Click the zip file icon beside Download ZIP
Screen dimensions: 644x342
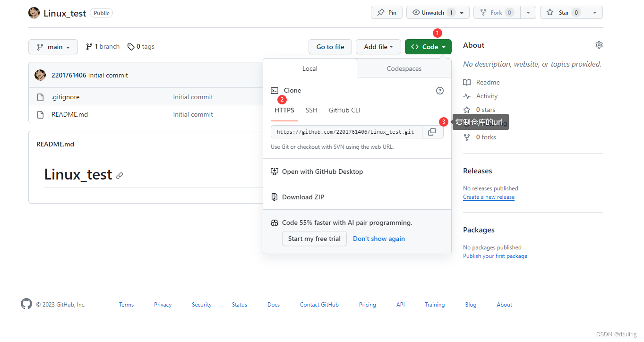pos(275,197)
